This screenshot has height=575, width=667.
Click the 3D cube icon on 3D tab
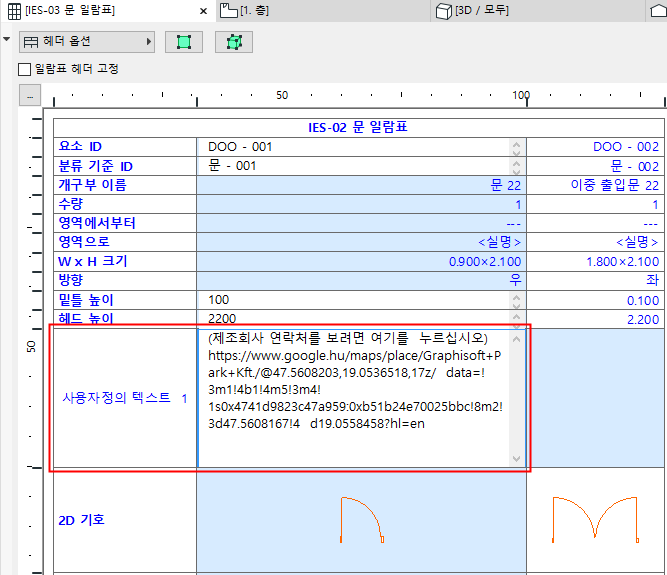pos(444,11)
